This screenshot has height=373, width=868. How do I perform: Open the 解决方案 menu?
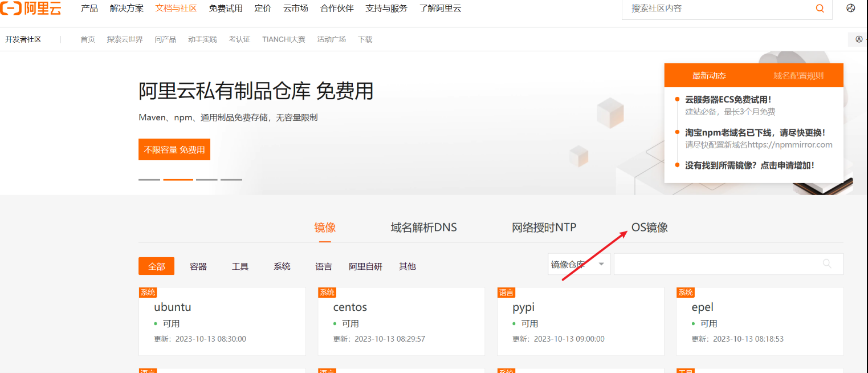127,9
